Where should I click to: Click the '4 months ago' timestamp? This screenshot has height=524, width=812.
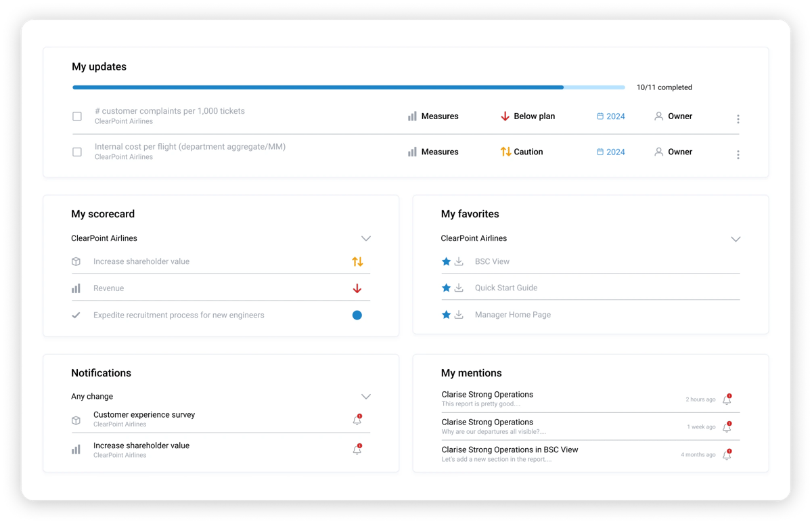point(698,455)
